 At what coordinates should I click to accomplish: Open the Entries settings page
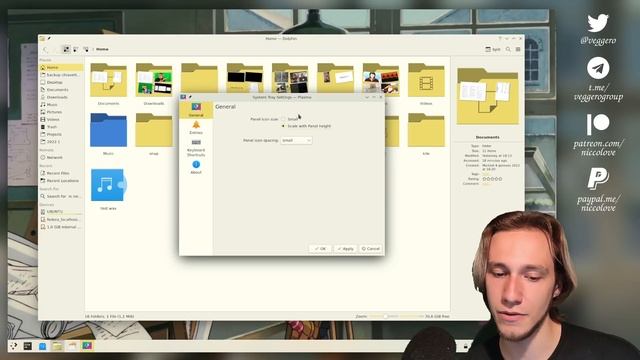point(196,128)
